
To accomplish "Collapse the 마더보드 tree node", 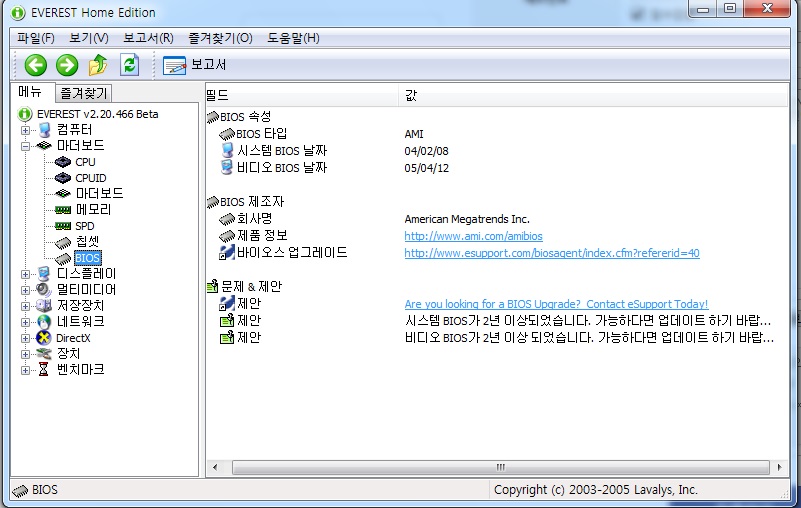I will (x=25, y=146).
